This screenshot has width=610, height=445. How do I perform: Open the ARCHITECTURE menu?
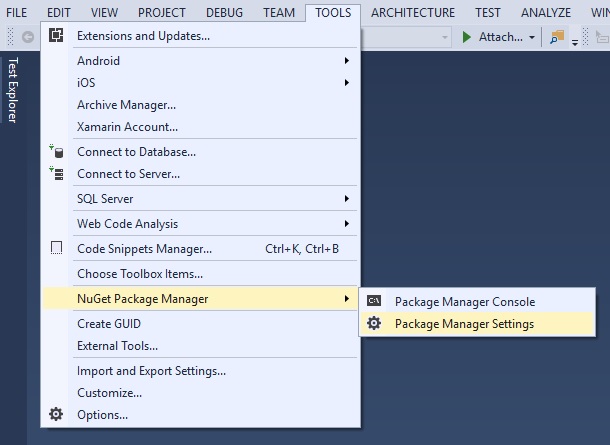click(412, 13)
